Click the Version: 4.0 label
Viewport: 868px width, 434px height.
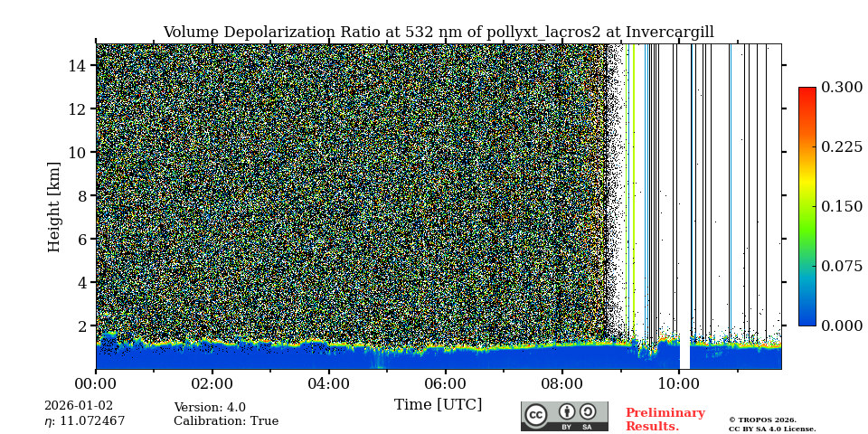point(210,408)
